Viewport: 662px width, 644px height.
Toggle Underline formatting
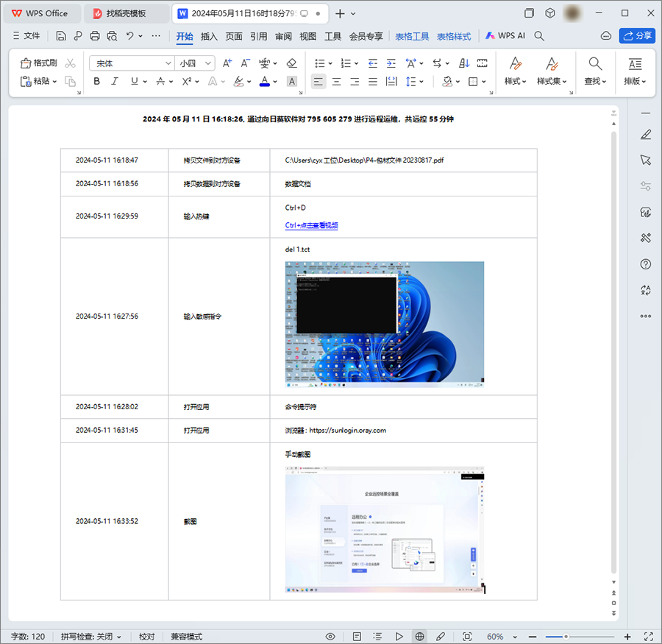(x=135, y=81)
